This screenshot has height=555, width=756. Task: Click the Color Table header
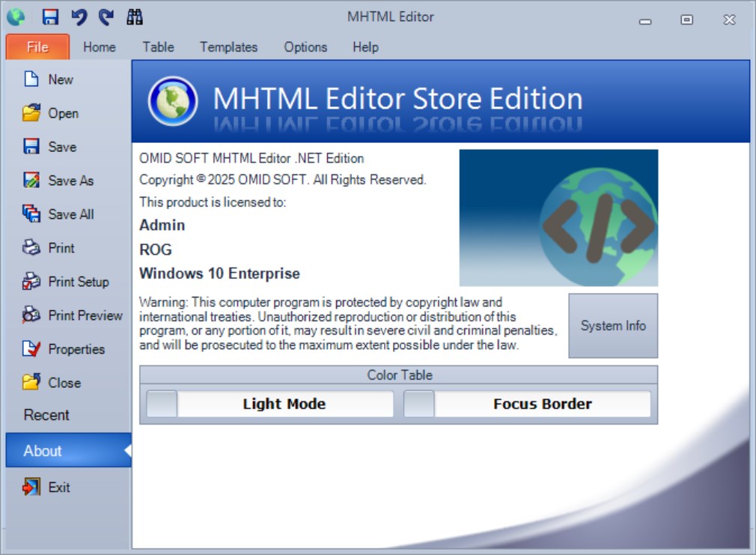coord(399,375)
